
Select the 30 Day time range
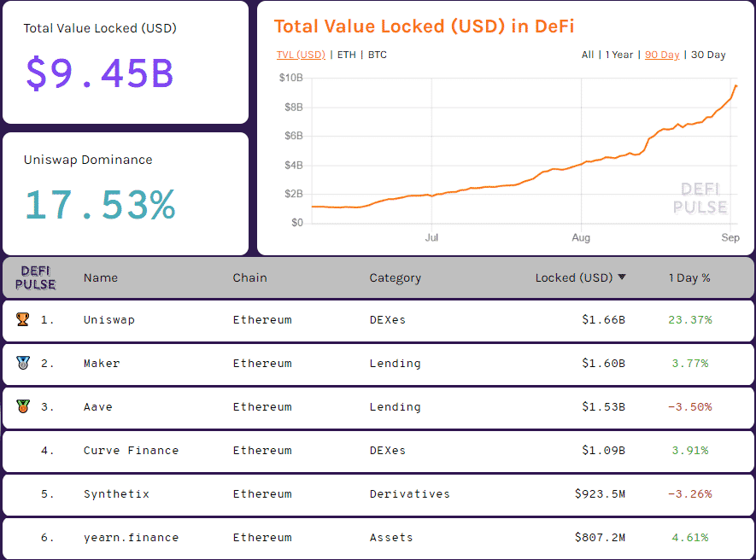click(707, 55)
